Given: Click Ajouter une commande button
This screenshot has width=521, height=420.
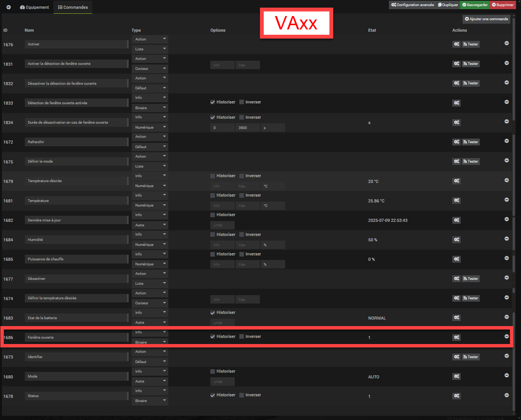Looking at the screenshot, I should pyautogui.click(x=487, y=19).
